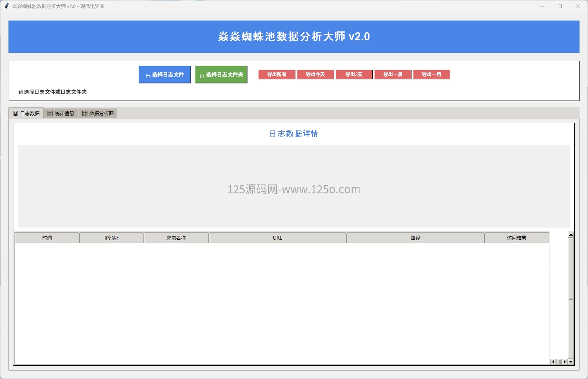
Task: Click the vertical scrollbar up arrow
Action: [571, 235]
